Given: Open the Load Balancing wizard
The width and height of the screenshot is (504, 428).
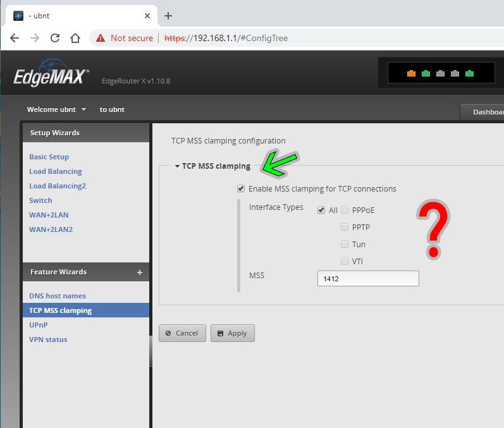Looking at the screenshot, I should tap(56, 171).
